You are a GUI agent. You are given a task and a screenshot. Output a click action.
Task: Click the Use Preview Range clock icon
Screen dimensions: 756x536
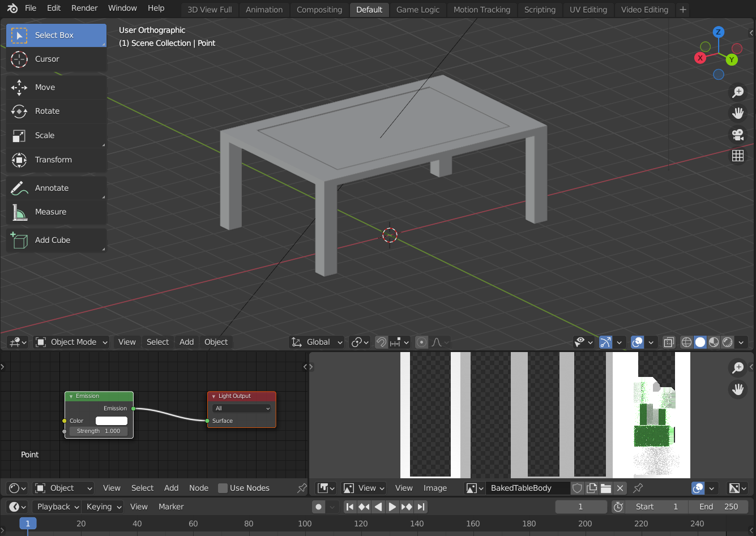pos(618,507)
